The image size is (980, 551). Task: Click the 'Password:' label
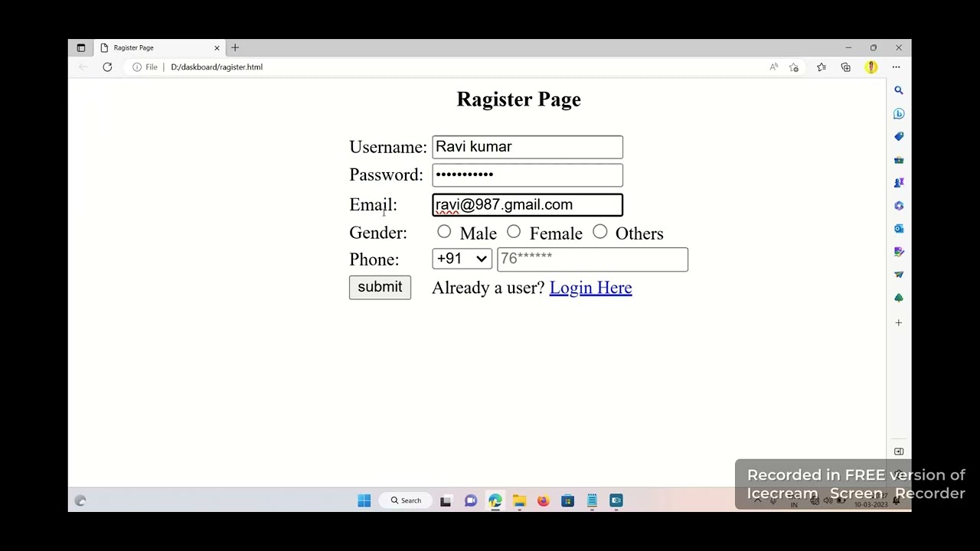tap(386, 174)
